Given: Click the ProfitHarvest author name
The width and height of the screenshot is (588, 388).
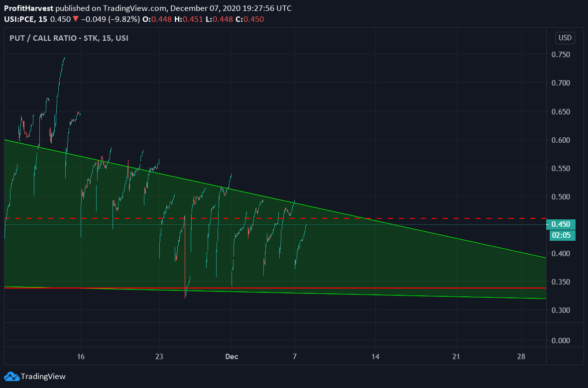Looking at the screenshot, I should click(x=29, y=8).
